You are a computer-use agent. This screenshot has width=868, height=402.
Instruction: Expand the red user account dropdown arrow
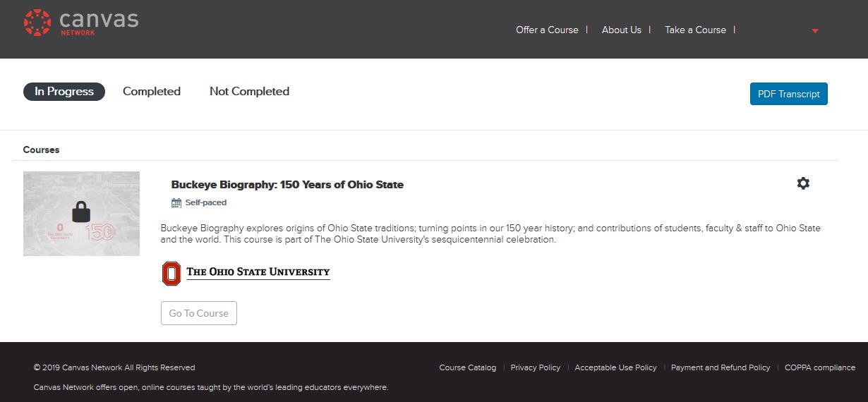[815, 31]
